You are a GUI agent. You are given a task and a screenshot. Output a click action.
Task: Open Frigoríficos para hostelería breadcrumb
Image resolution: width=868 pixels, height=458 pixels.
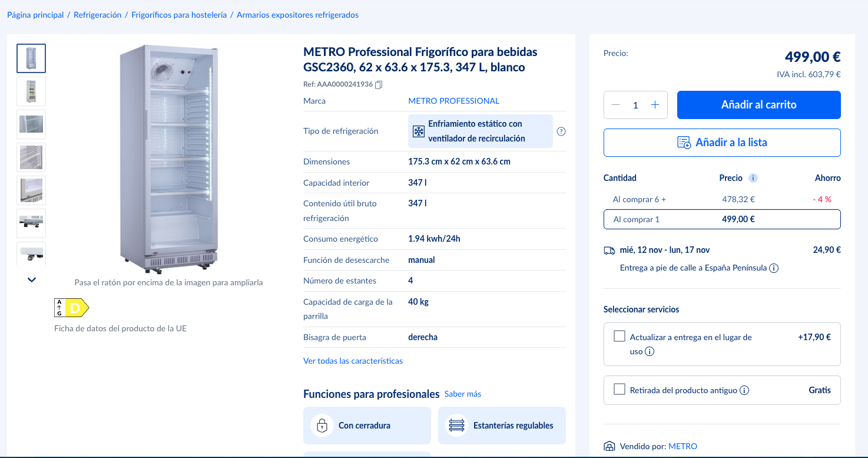179,15
